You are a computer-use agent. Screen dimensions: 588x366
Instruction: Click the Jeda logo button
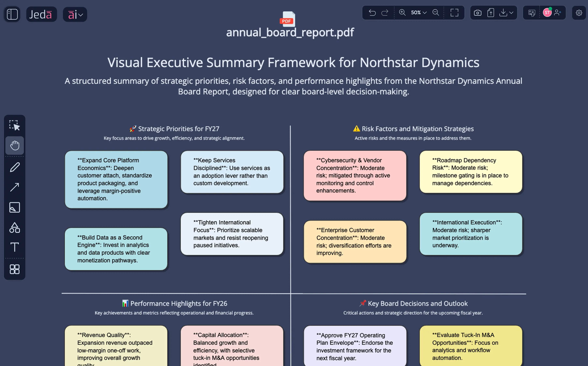pyautogui.click(x=41, y=14)
